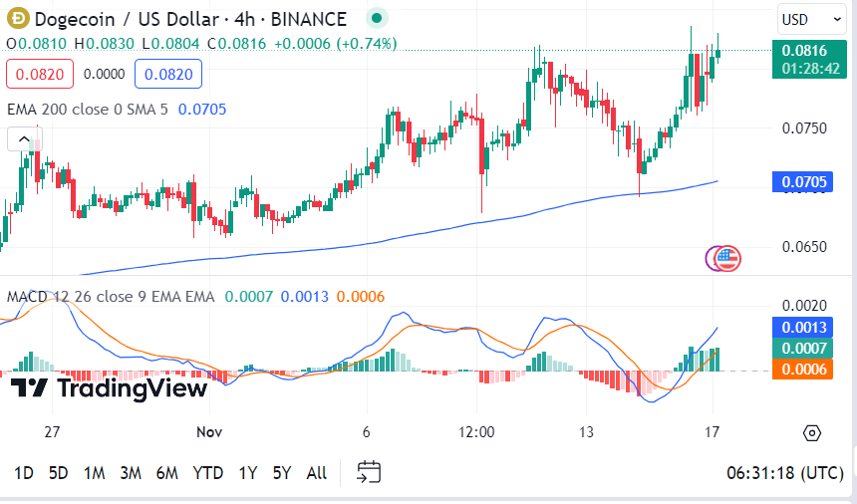Image resolution: width=857 pixels, height=504 pixels.
Task: Open timezone menu at 06:31:18 (UTC)
Action: click(x=785, y=472)
